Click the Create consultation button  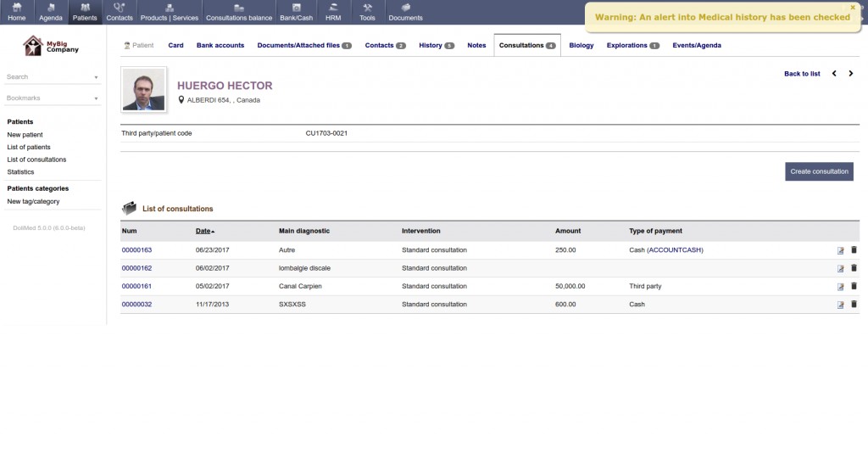click(x=819, y=171)
